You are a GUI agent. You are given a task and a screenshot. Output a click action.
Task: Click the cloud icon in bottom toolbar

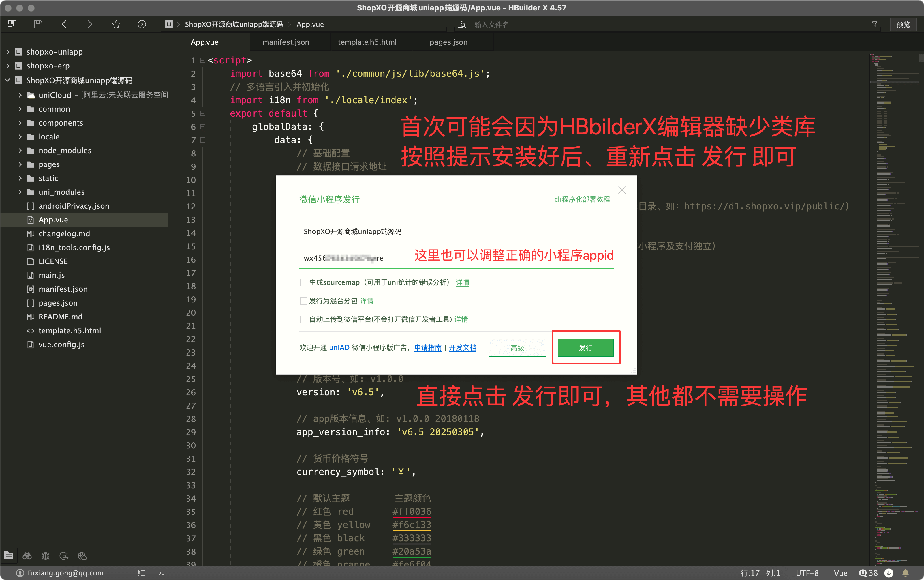tap(82, 555)
